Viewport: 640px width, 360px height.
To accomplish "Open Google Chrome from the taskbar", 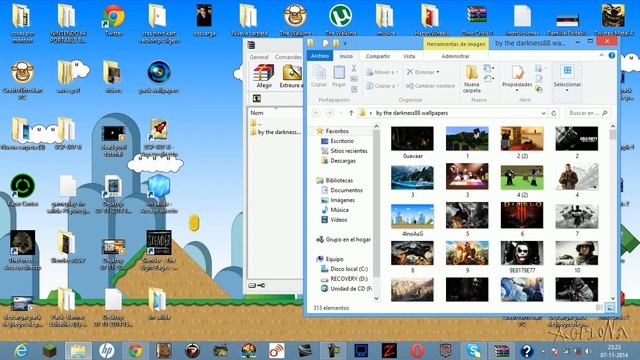I will click(135, 351).
